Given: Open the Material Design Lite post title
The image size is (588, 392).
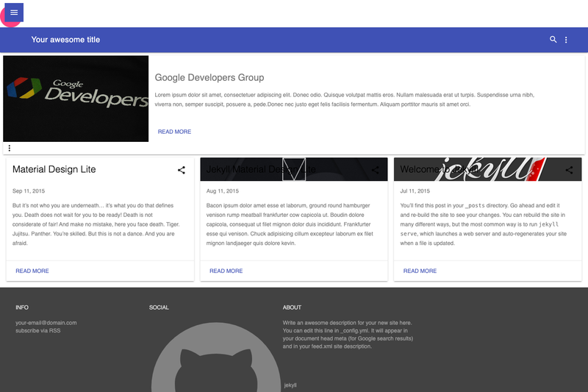Looking at the screenshot, I should [54, 169].
